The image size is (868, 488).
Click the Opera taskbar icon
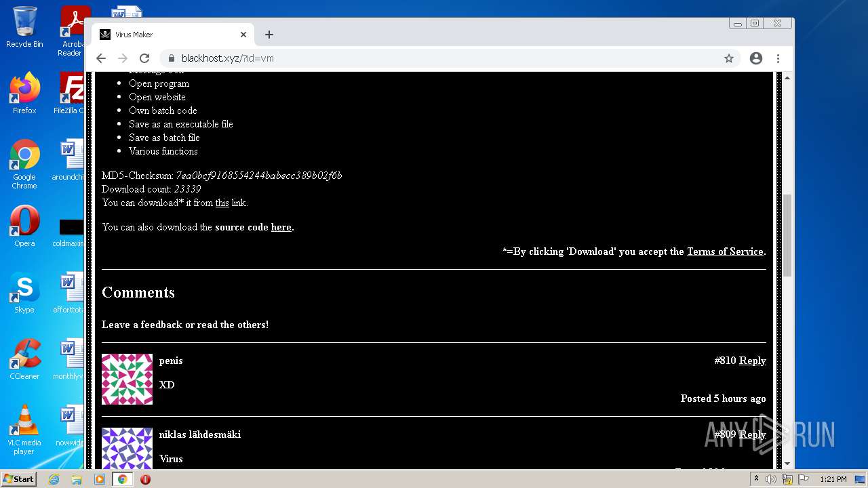click(x=145, y=479)
